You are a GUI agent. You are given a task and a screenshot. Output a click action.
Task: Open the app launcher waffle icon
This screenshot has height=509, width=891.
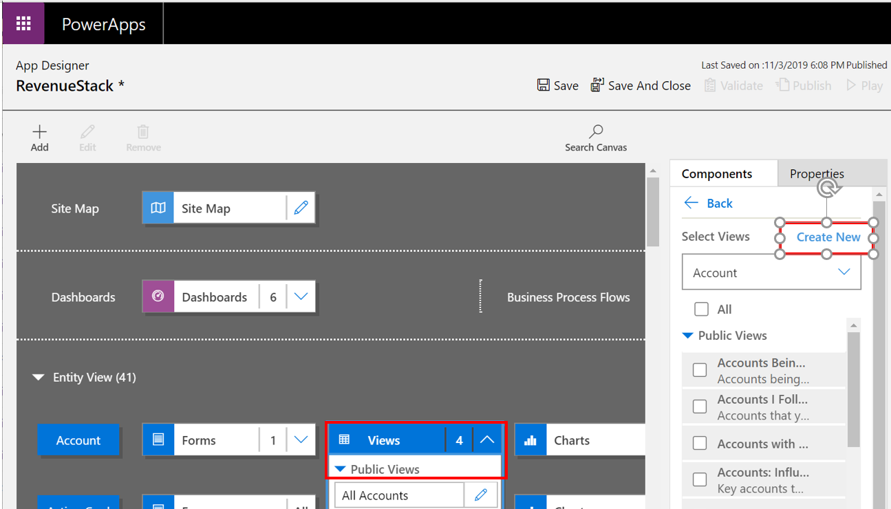[x=23, y=23]
